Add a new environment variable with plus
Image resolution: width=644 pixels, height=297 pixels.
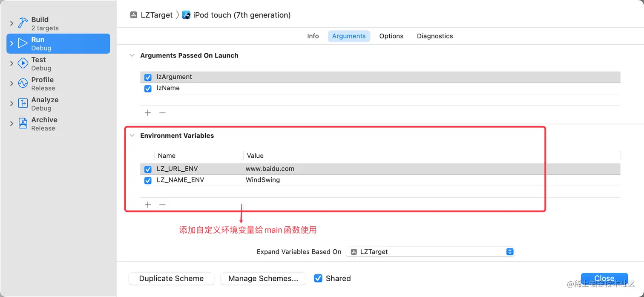tap(148, 205)
